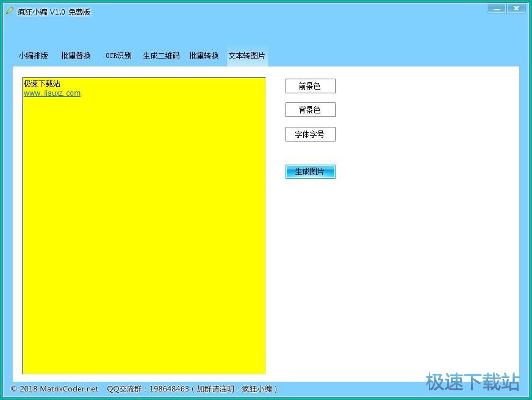Select the 文本转图片 tab
Image resolution: width=532 pixels, height=400 pixels.
tap(246, 55)
